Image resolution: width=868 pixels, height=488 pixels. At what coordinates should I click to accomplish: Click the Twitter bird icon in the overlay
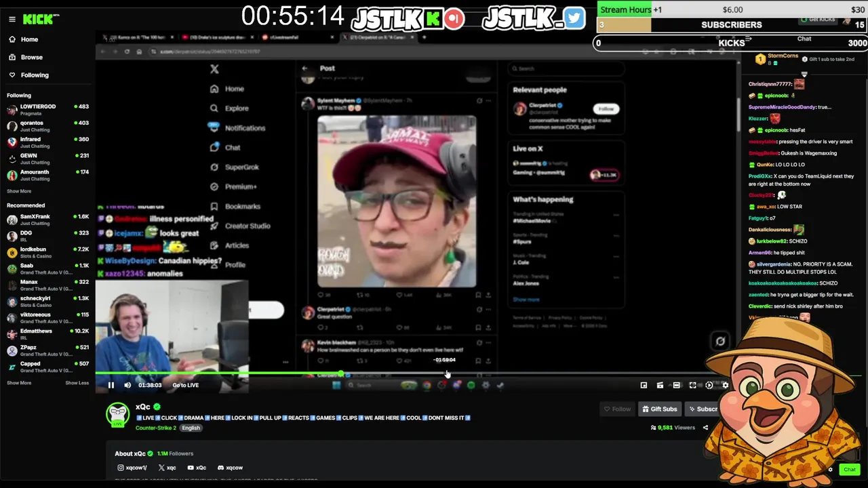coord(574,18)
